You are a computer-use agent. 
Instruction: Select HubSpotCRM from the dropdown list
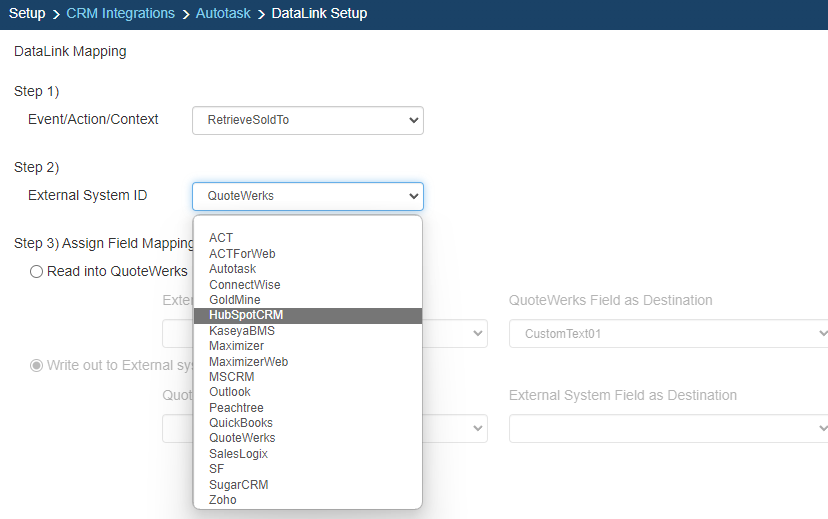(x=246, y=315)
